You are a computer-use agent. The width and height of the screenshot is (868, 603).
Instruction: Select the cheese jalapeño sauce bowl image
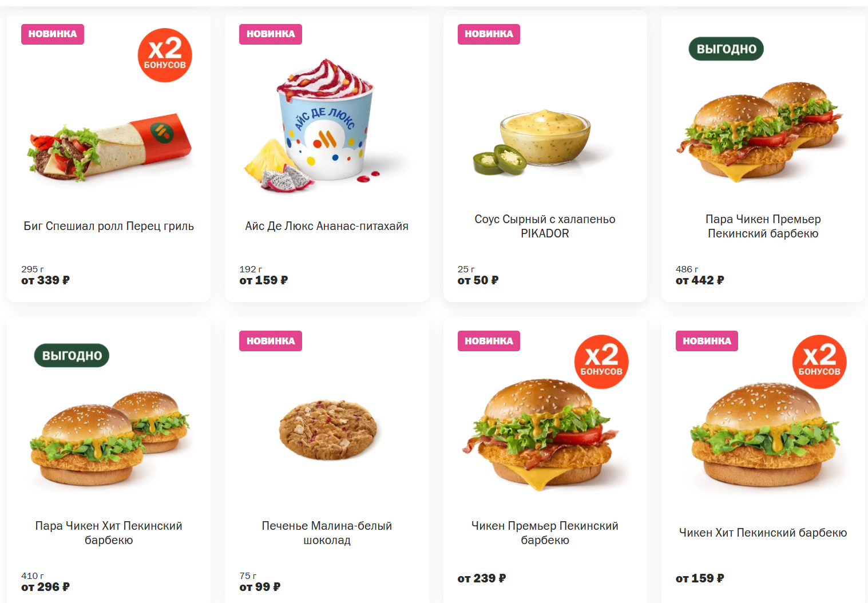[532, 141]
